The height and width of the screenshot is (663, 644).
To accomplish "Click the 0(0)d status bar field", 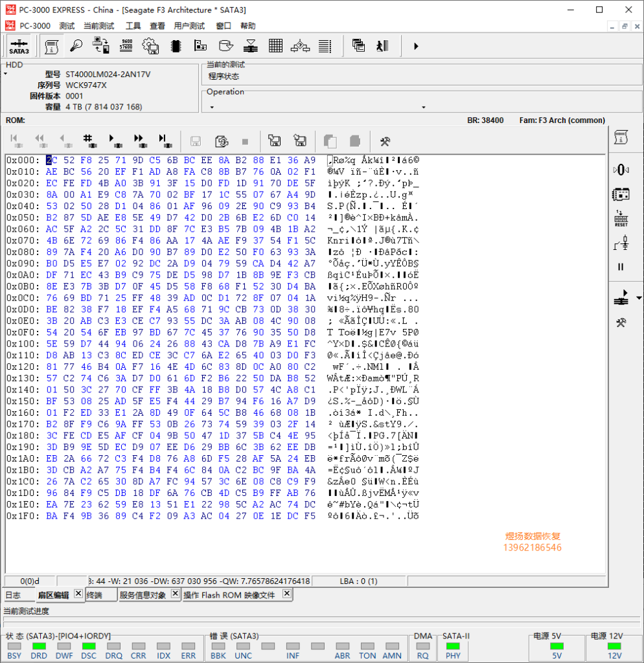I will (x=30, y=581).
